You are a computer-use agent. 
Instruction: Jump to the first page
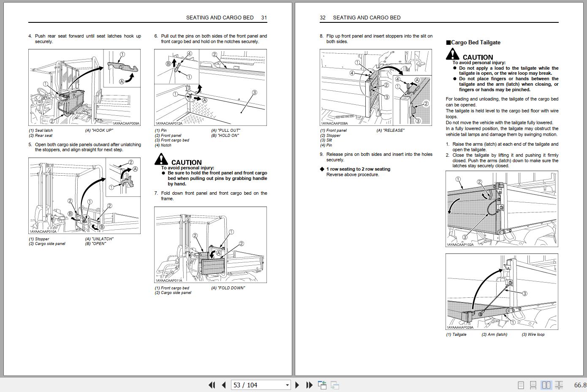(212, 385)
